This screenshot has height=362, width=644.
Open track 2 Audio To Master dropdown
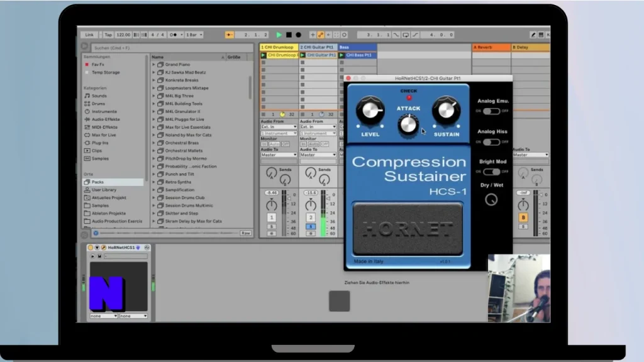click(x=318, y=155)
